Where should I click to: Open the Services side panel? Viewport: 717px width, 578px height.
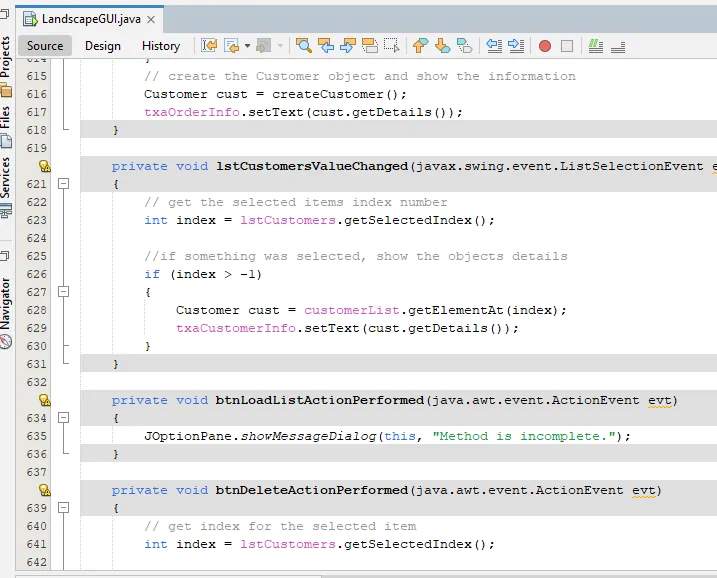pos(5,177)
